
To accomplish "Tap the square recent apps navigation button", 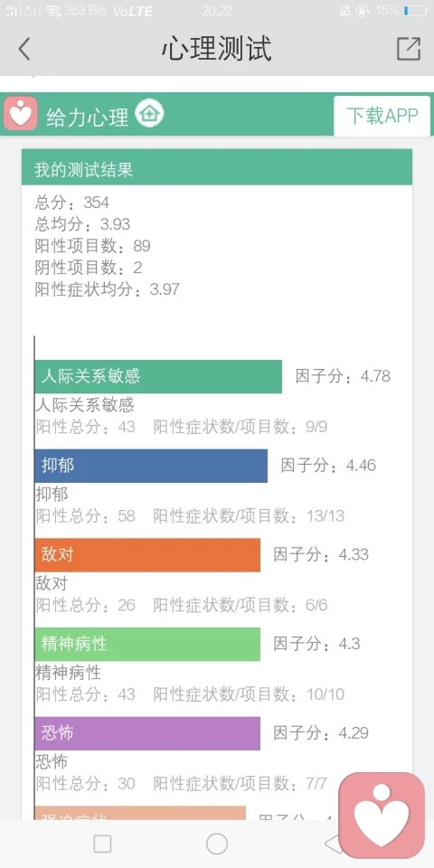I will (102, 844).
